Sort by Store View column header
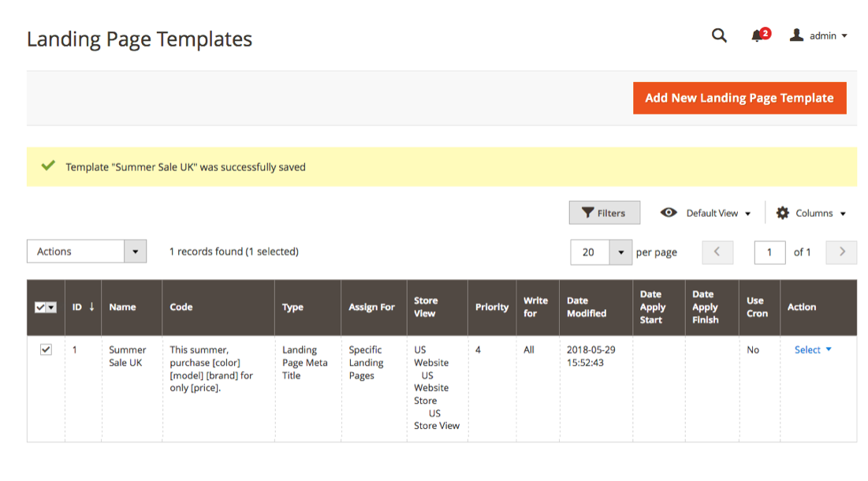 [437, 308]
